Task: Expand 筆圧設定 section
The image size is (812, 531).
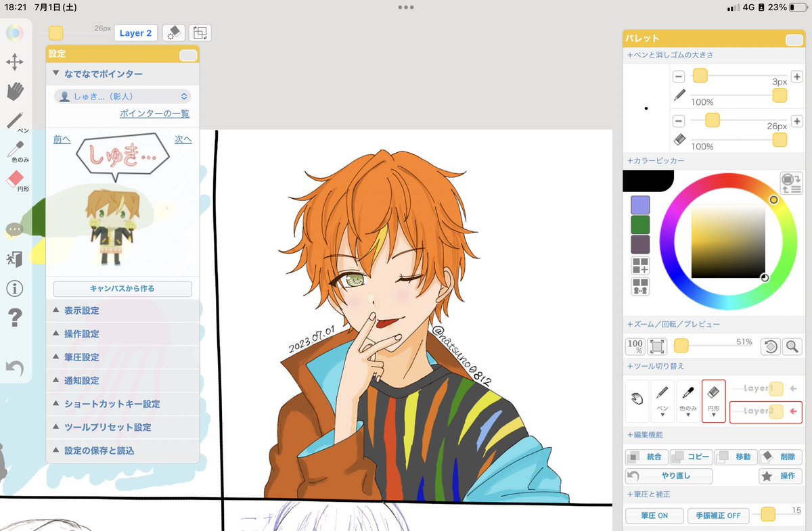Action: (122, 357)
